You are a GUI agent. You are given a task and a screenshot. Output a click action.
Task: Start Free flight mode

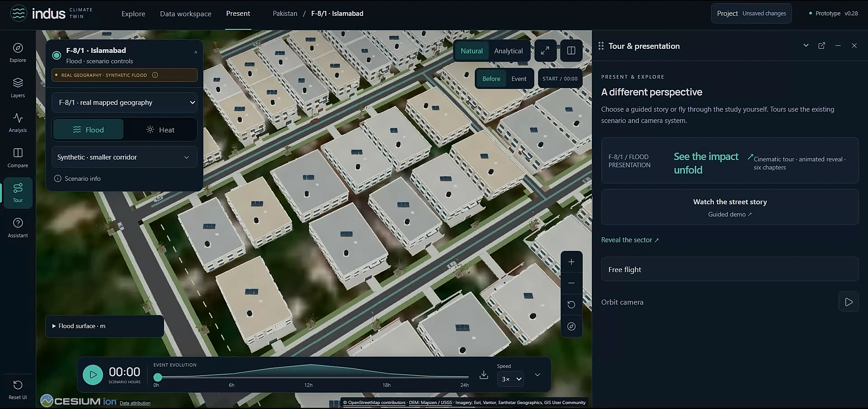[730, 269]
